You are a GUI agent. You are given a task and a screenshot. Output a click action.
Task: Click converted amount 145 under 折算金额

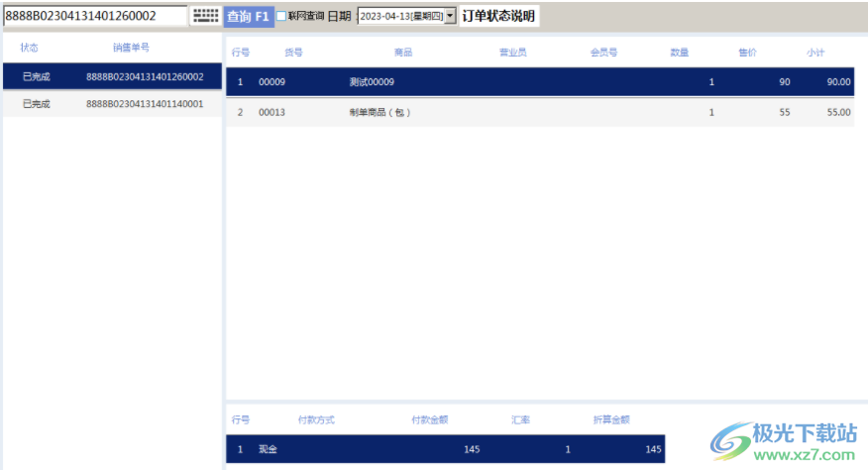pyautogui.click(x=653, y=449)
